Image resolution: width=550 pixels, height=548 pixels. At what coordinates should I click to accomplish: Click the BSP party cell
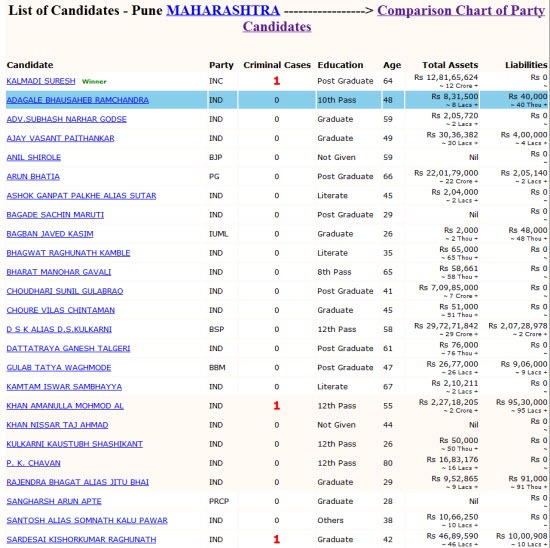216,329
